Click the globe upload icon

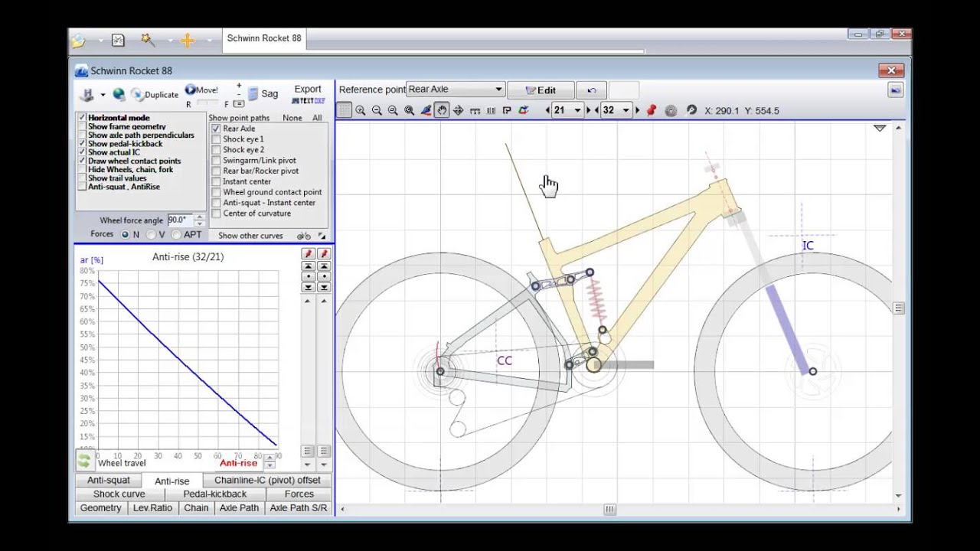(119, 94)
